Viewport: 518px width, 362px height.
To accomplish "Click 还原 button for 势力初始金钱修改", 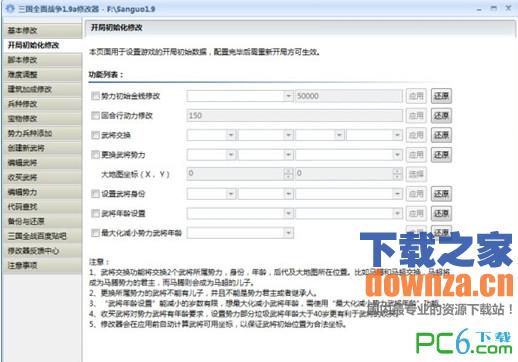I will 441,96.
